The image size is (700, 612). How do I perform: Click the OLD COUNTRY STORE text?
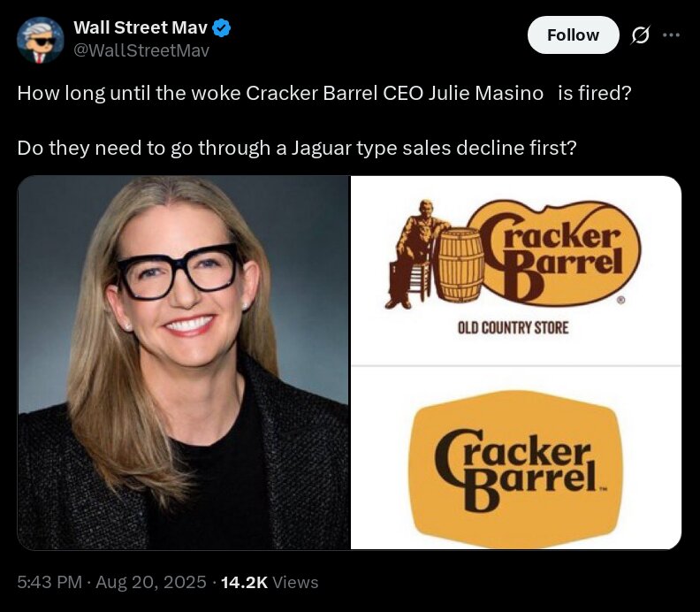coord(513,328)
